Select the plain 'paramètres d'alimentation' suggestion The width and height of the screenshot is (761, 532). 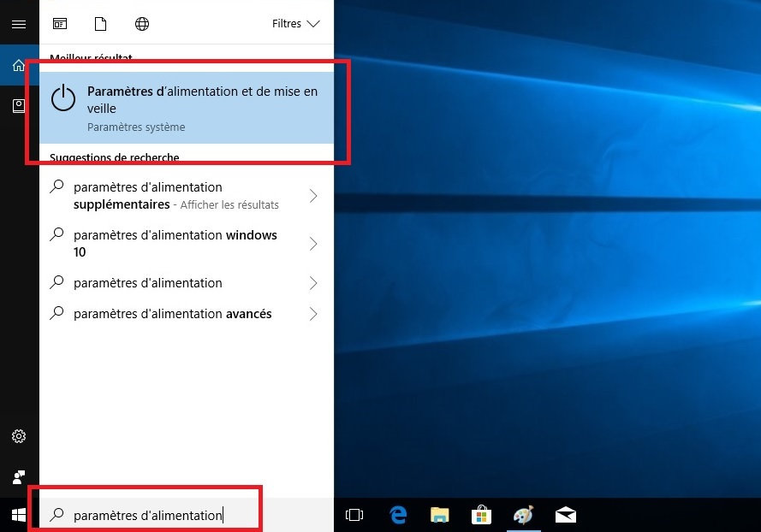pyautogui.click(x=147, y=283)
